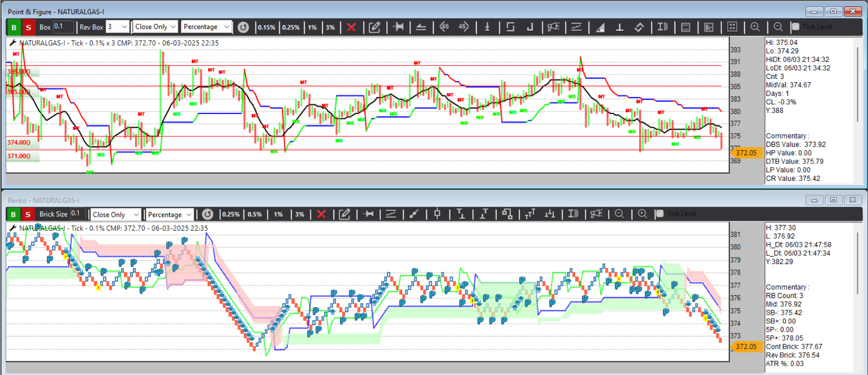
Task: Click the panel layout icon in Point & Figure toolbar
Action: click(x=686, y=27)
